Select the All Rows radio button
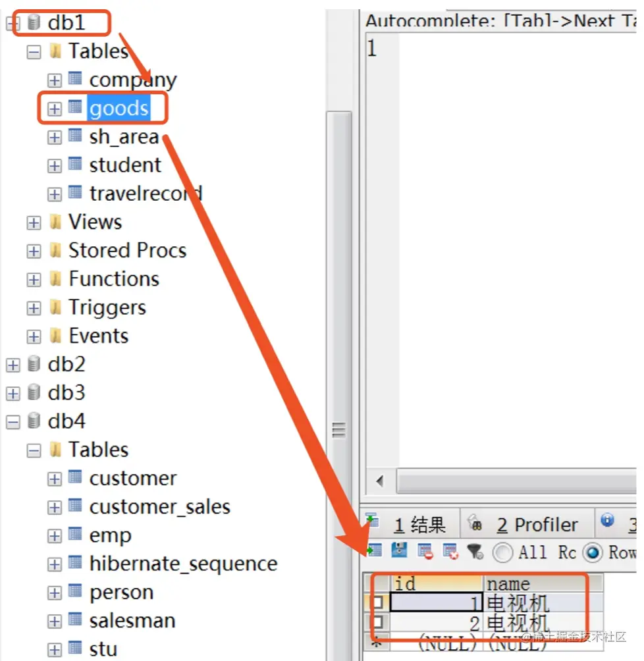Image resolution: width=644 pixels, height=661 pixels. (x=502, y=552)
